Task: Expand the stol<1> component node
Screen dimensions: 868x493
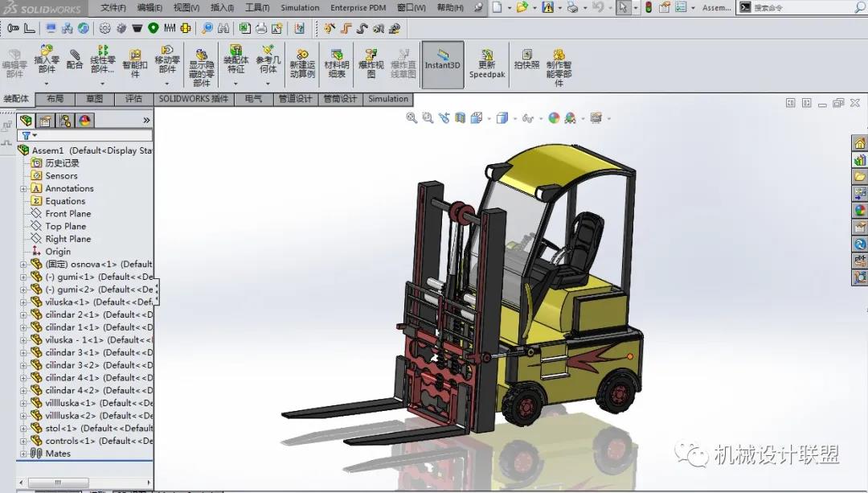Action: pos(23,429)
